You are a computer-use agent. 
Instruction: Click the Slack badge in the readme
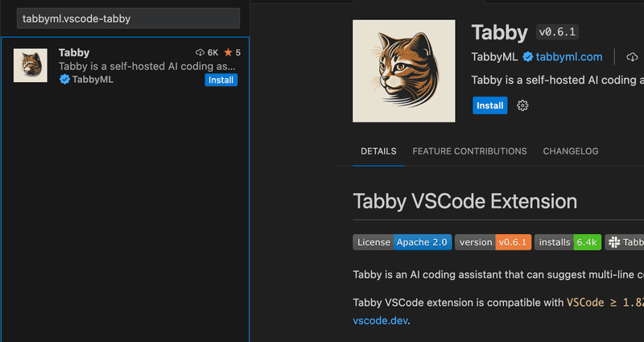tap(625, 242)
